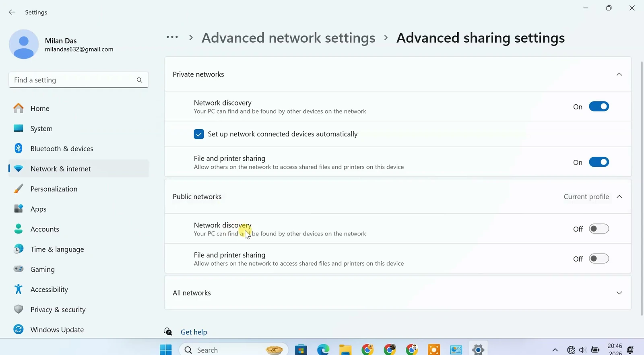Click the Milan Das profile avatar

(x=24, y=44)
